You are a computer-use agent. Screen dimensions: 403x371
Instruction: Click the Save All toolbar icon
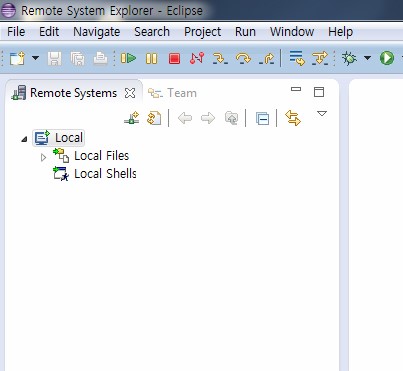[x=77, y=59]
